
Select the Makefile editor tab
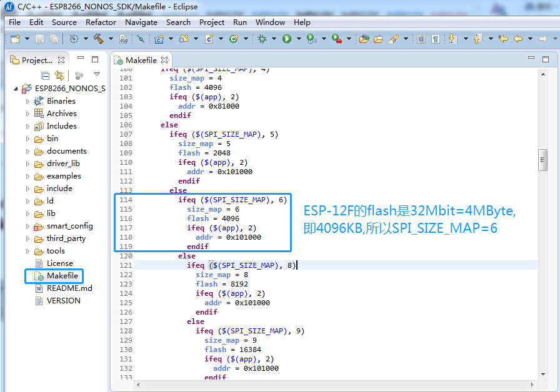pyautogui.click(x=141, y=61)
